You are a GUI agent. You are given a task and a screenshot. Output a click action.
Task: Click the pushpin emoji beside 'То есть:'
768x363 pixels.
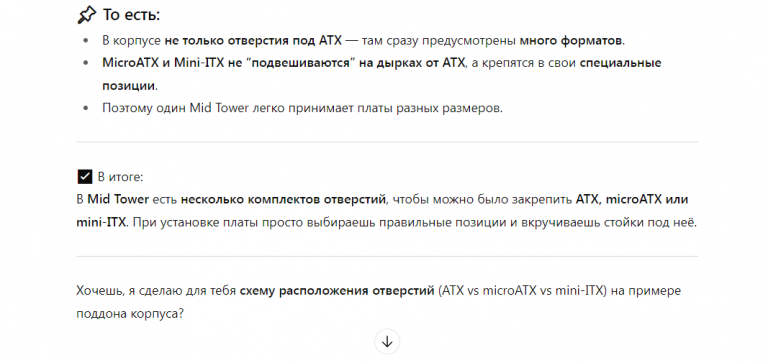tap(87, 15)
